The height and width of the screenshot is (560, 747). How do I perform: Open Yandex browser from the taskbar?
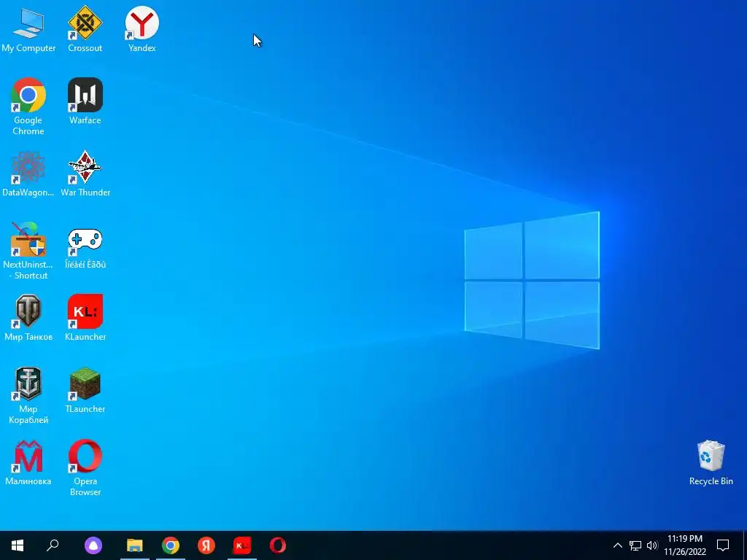(x=206, y=545)
